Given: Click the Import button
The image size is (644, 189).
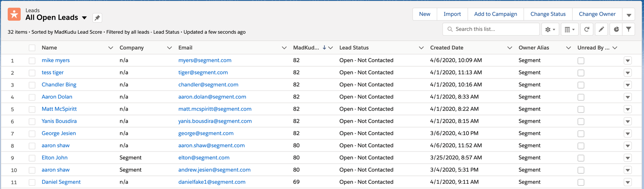Looking at the screenshot, I should tap(452, 14).
